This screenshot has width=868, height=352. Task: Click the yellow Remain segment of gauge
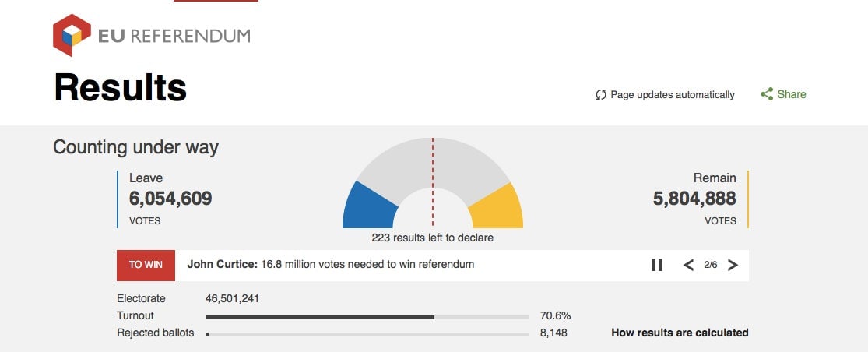496,208
